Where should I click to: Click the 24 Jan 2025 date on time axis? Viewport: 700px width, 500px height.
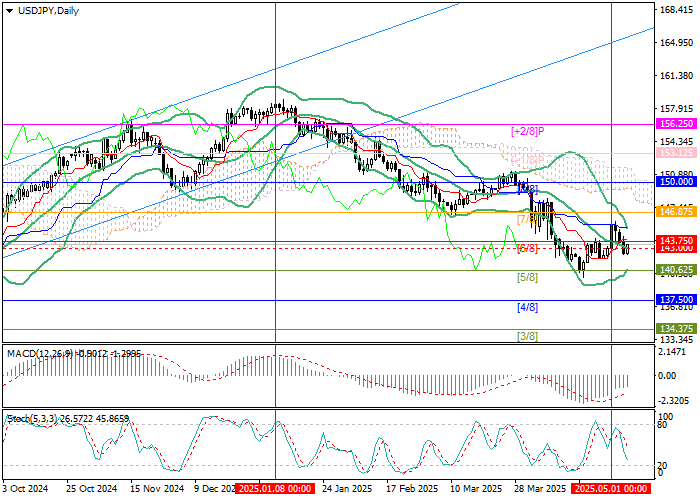345,489
